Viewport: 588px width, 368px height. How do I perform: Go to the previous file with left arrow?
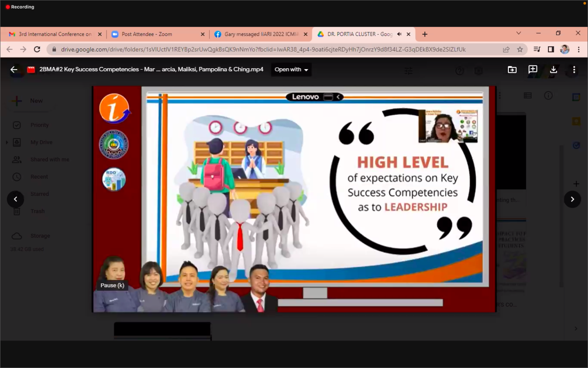point(16,199)
